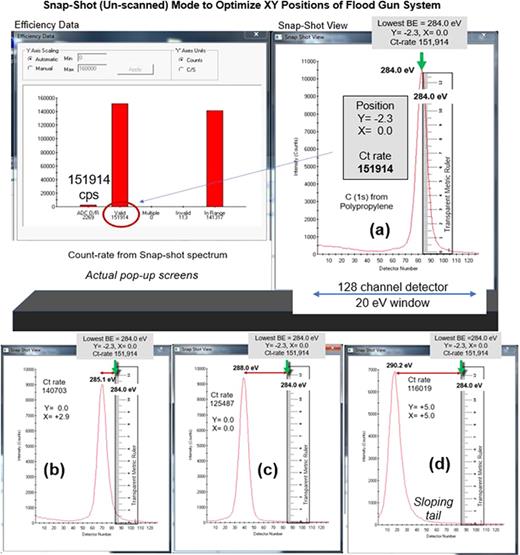Screen dimensions: 520x555
Task: Click window icon of Snap Shot View (d)
Action: 351,350
